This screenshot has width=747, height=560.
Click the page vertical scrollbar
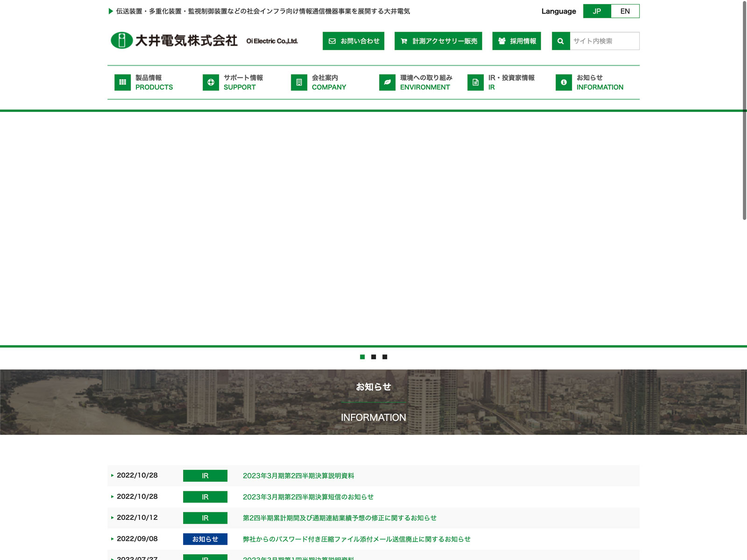coord(744,110)
